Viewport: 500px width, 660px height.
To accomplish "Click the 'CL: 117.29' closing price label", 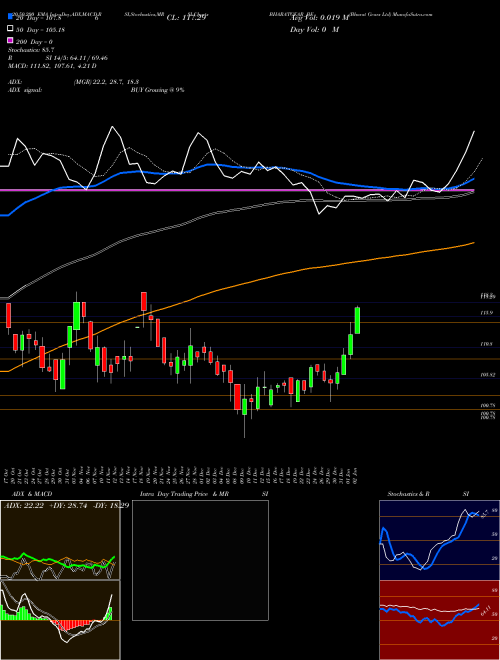I will pyautogui.click(x=186, y=18).
